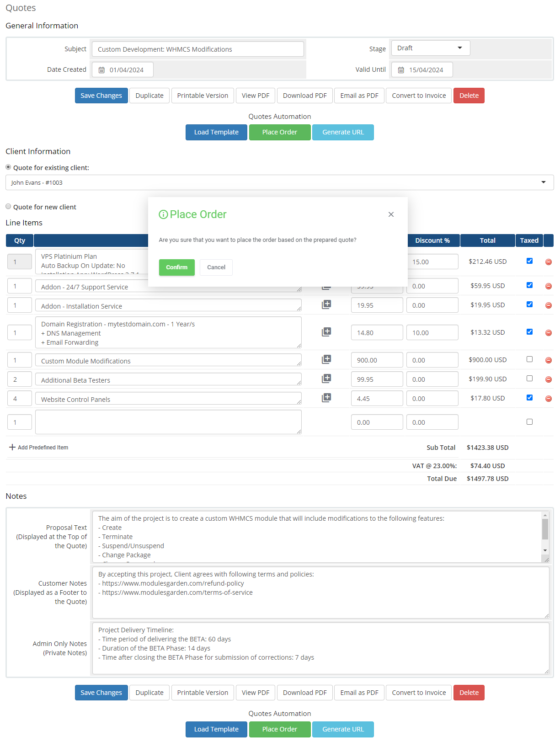Screen dimensions: 560x742
Task: Open top Printable Version
Action: tap(203, 96)
